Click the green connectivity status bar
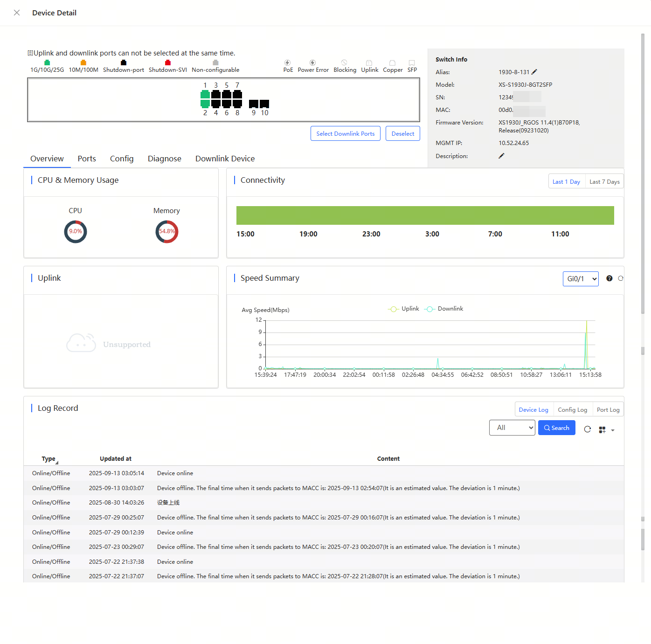This screenshot has height=644, width=651. click(425, 215)
